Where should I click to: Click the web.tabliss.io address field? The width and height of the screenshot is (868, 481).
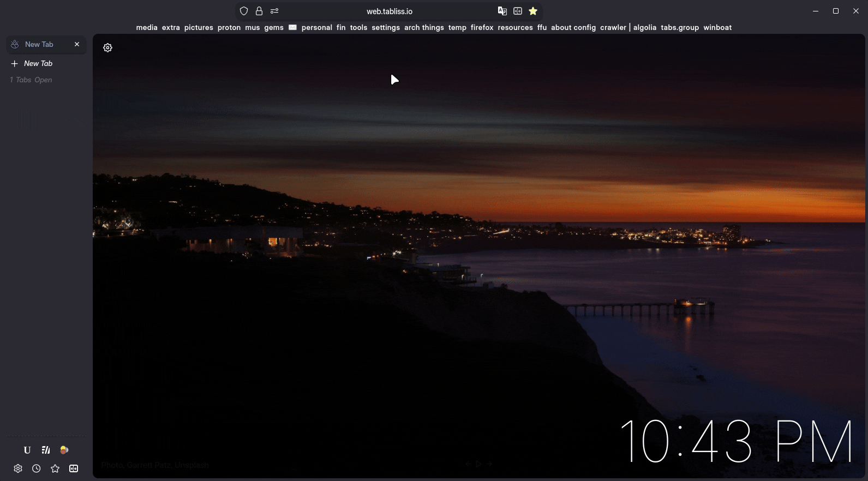pyautogui.click(x=390, y=11)
